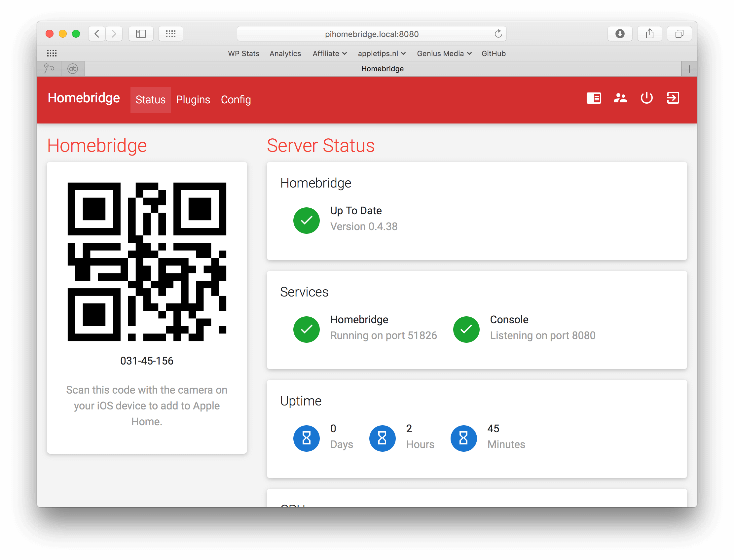Visit the WP Stats bookmark
The width and height of the screenshot is (734, 560).
pos(243,53)
